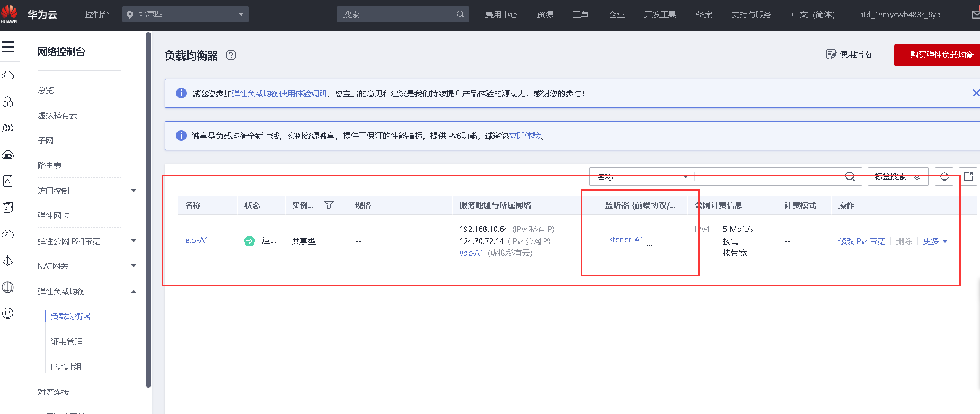This screenshot has width=980, height=414.
Task: Click the export list icon
Action: pyautogui.click(x=968, y=177)
